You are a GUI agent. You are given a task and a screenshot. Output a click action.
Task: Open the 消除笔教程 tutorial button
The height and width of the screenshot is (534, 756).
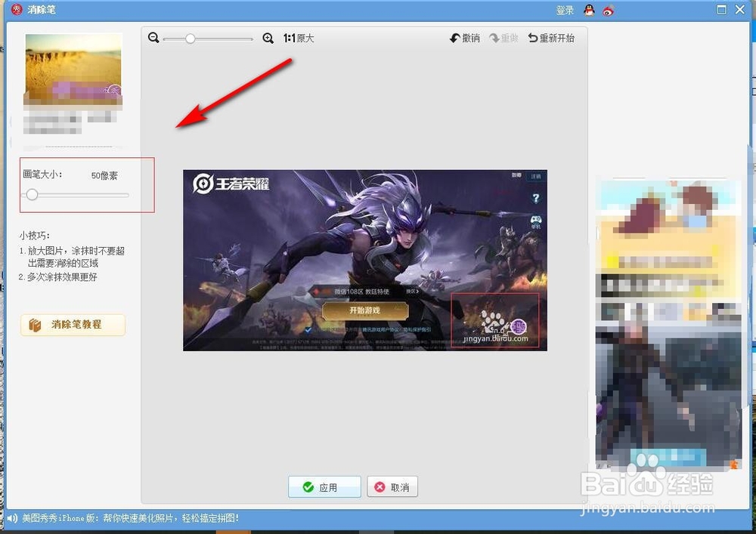pyautogui.click(x=73, y=325)
